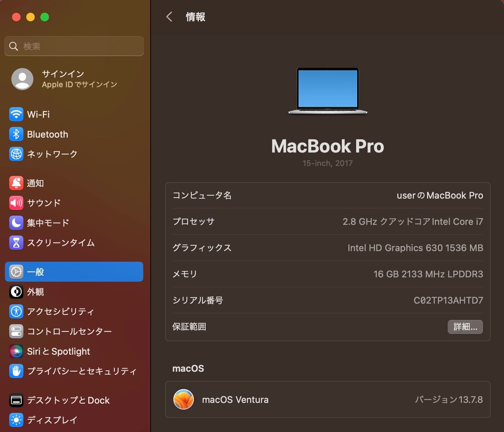Click the 通知 bell icon
504x432 pixels.
click(x=16, y=183)
